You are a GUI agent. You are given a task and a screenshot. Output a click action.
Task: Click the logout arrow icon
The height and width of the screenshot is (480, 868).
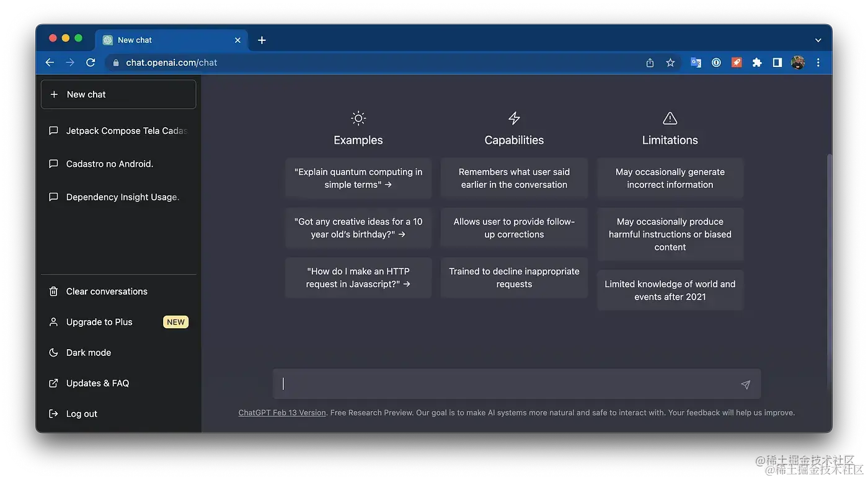(x=53, y=414)
